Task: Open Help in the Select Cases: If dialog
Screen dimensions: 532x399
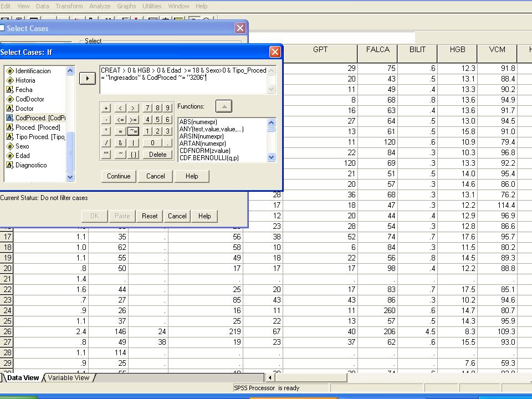Action: point(192,176)
